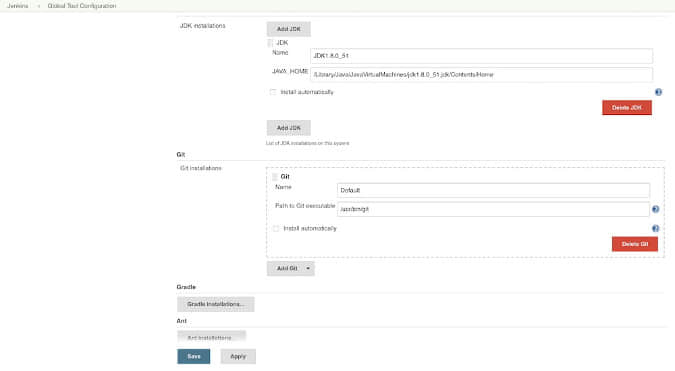
Task: Edit the JAVA_HOME path field
Action: (x=481, y=75)
